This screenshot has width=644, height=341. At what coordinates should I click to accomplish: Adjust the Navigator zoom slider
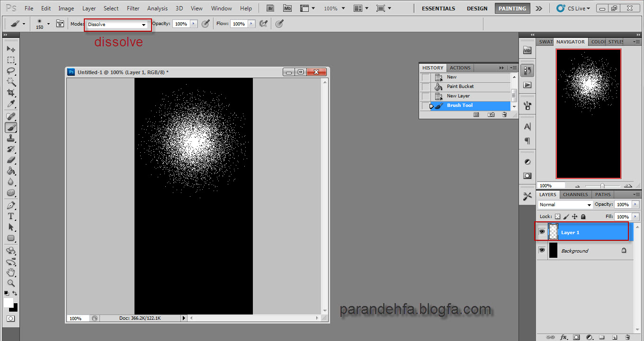602,186
